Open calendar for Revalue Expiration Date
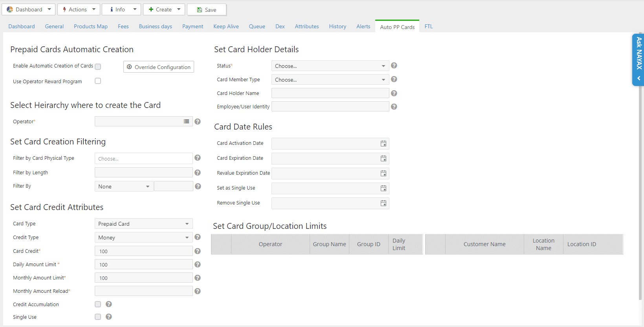644x327 pixels. [383, 174]
